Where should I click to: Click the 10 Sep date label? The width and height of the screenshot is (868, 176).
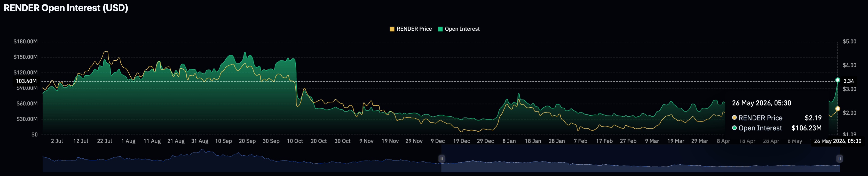pyautogui.click(x=223, y=141)
